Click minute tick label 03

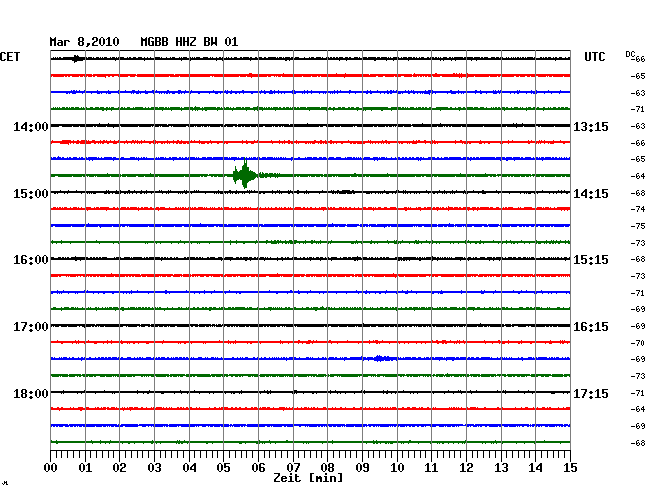[154, 468]
